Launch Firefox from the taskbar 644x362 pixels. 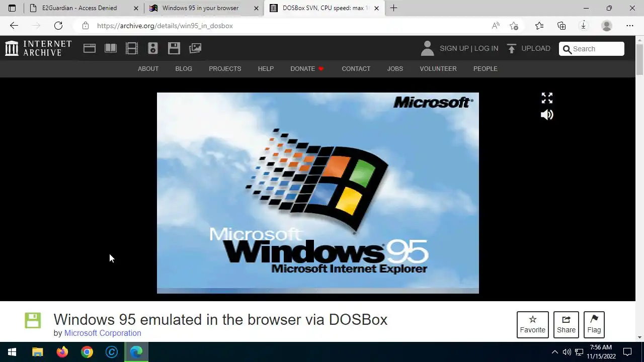[x=62, y=352]
